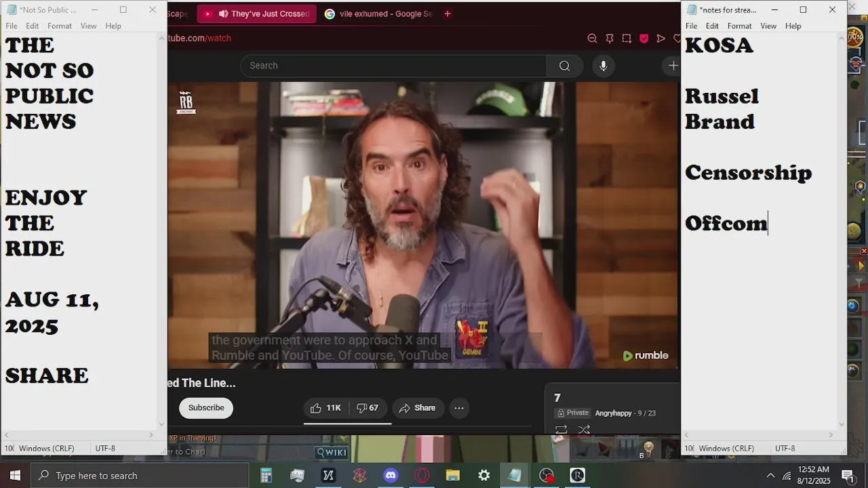This screenshot has width=868, height=488.
Task: Toggle the ad-blocker shield icon
Action: point(644,39)
